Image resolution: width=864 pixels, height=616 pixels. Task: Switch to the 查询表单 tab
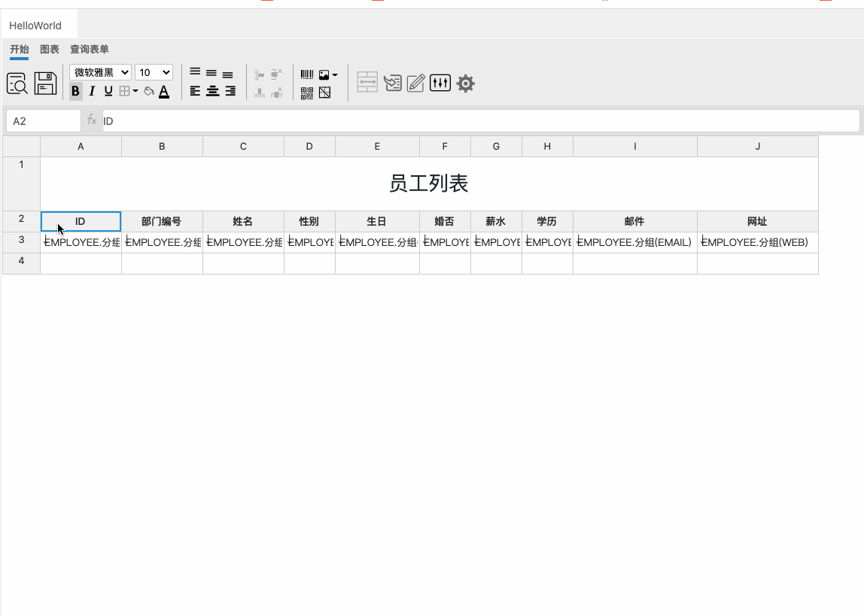coord(89,50)
